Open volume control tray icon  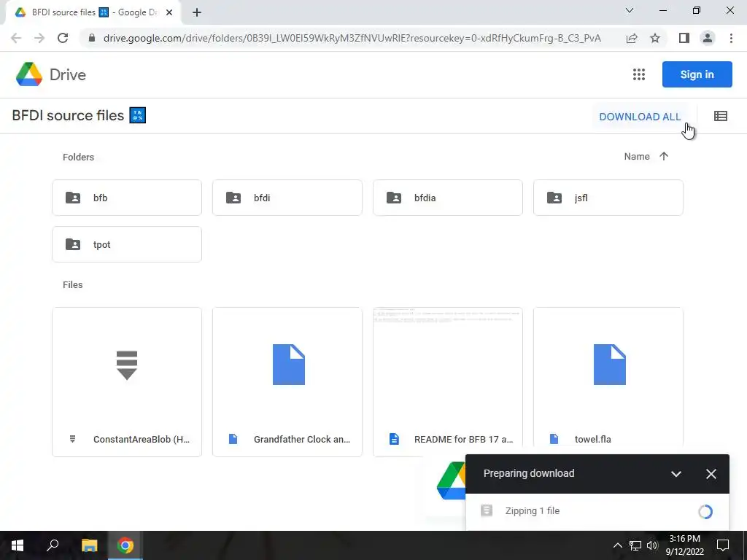652,545
